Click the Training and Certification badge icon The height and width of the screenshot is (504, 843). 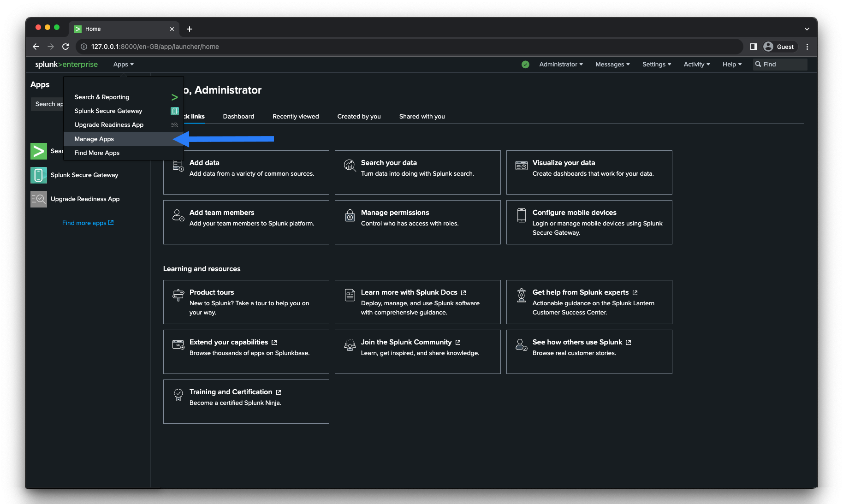[178, 394]
